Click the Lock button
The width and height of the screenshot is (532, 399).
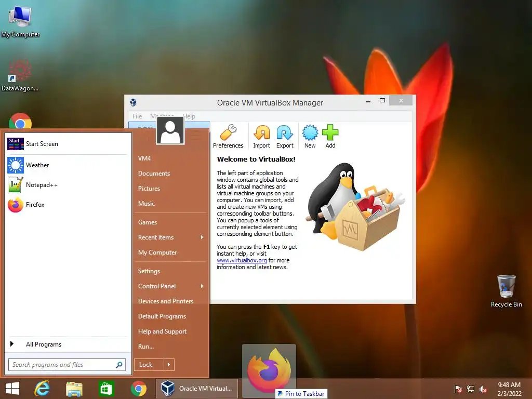point(149,365)
